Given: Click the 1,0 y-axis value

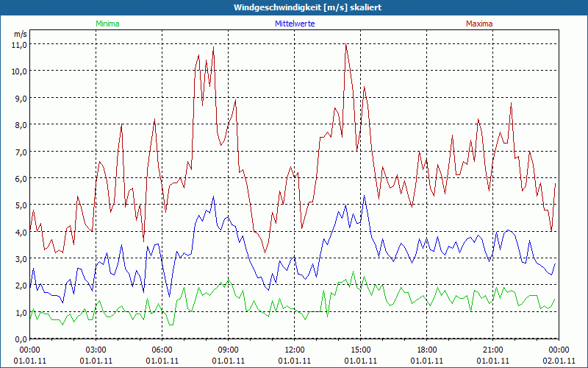Looking at the screenshot, I should 21,313.
